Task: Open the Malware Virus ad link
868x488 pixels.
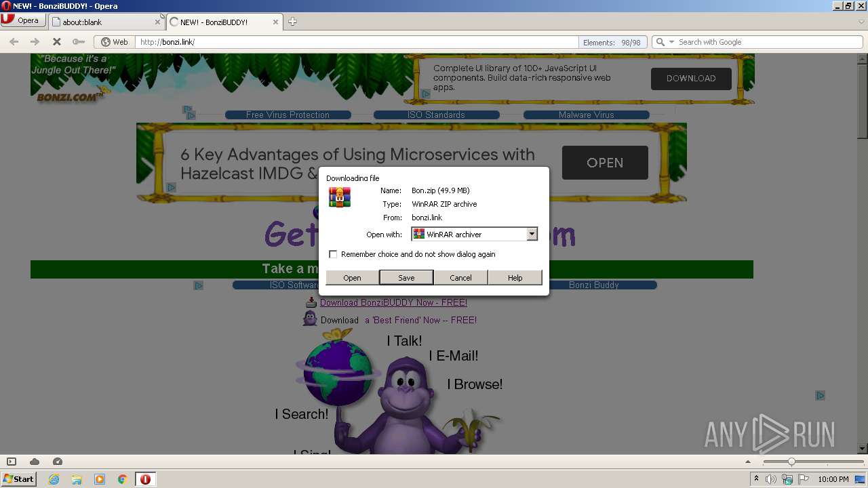Action: tap(586, 115)
